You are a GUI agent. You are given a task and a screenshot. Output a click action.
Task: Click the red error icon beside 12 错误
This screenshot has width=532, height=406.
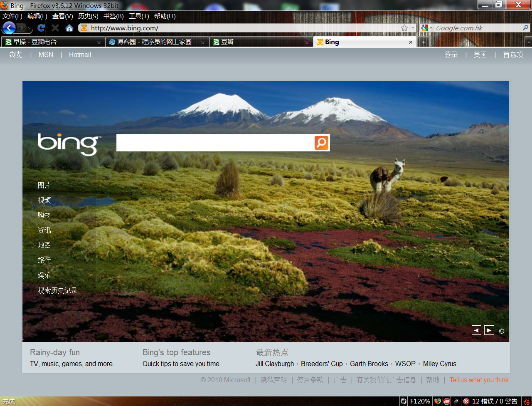[x=466, y=401]
